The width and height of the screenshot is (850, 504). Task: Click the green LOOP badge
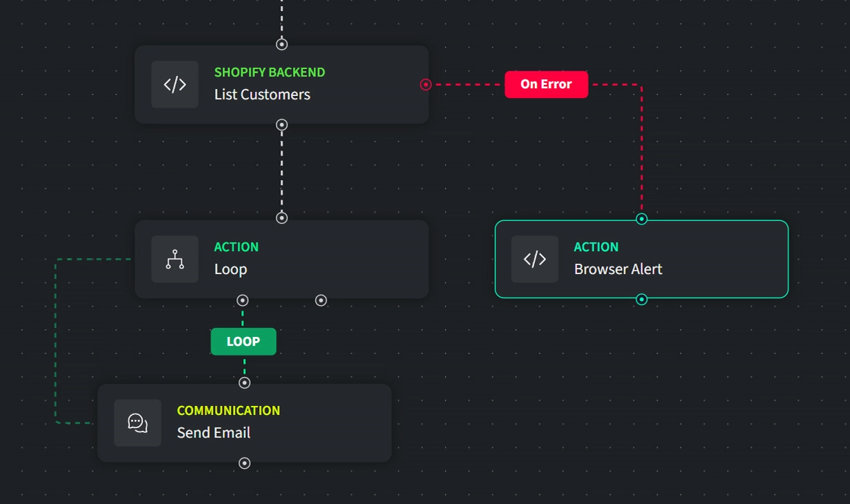click(243, 341)
